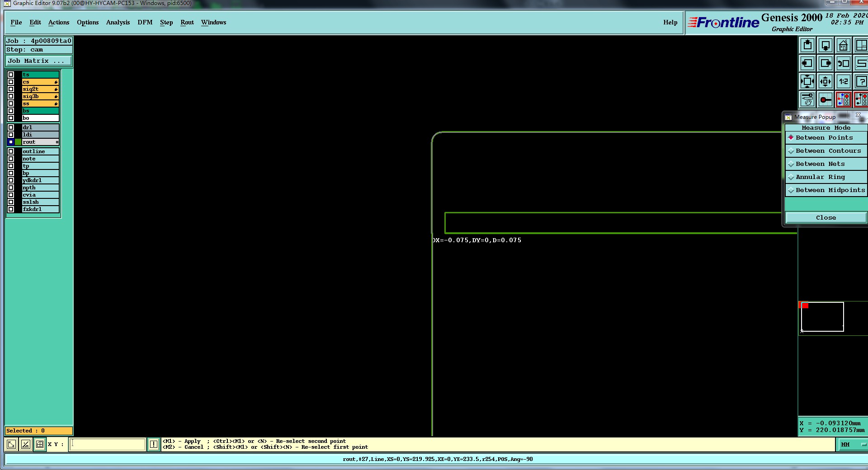868x470 pixels.
Task: Click the green rout layer color swatch
Action: coord(18,142)
